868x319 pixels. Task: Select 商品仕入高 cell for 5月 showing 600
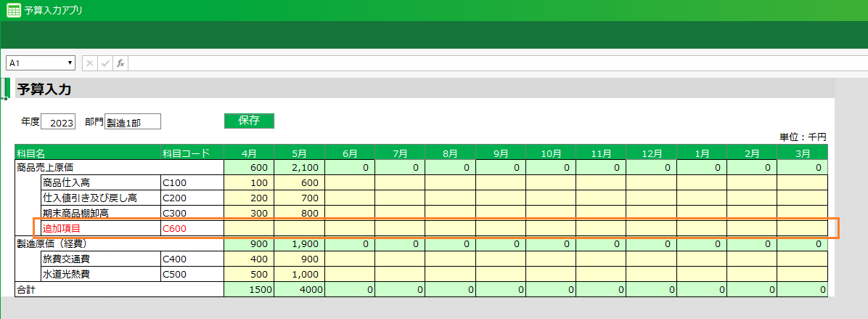click(299, 182)
